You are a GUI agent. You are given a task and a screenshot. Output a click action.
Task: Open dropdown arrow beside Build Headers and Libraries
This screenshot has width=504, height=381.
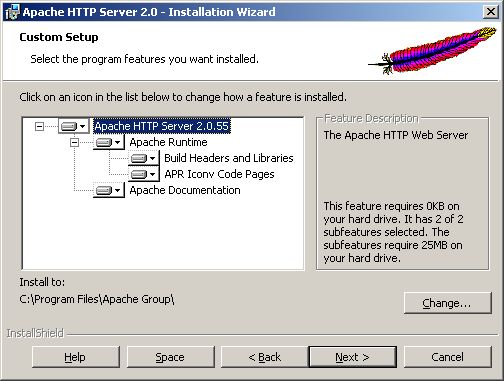click(x=152, y=158)
